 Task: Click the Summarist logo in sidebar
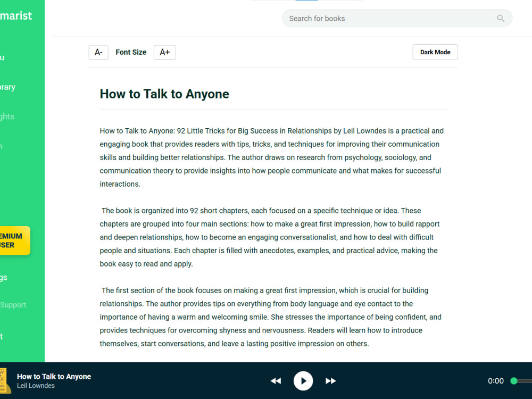[15, 15]
